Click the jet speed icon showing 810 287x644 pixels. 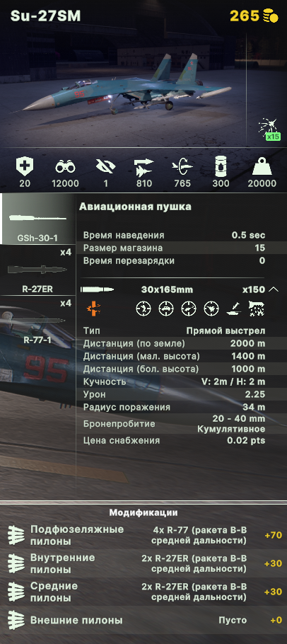click(x=144, y=167)
